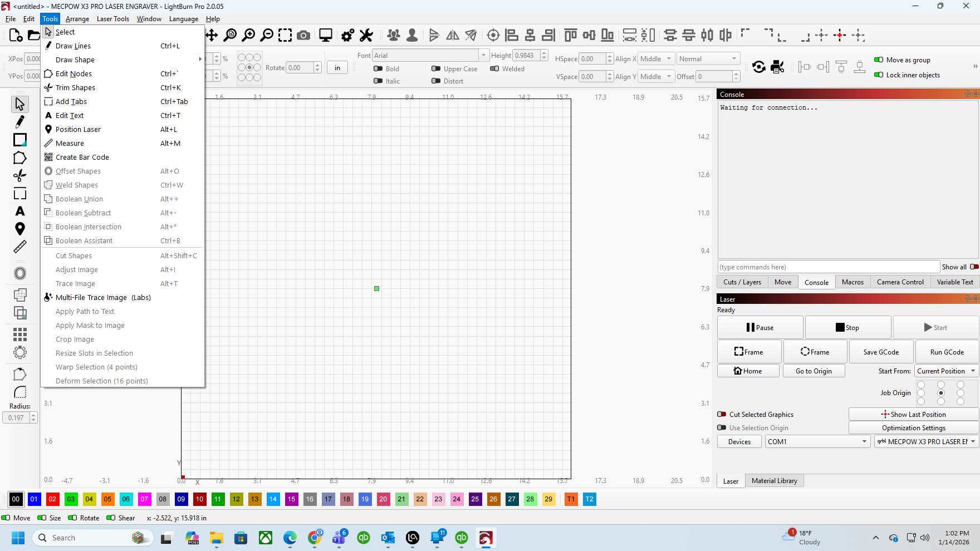980x551 pixels.
Task: Click the Grid Array tool in sidebar
Action: pyautogui.click(x=20, y=334)
